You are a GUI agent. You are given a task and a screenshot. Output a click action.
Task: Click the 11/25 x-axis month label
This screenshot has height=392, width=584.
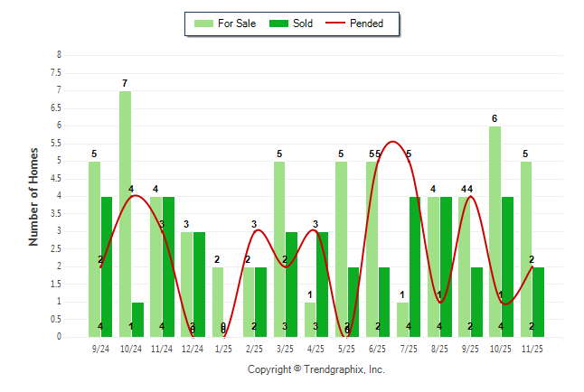pyautogui.click(x=532, y=347)
